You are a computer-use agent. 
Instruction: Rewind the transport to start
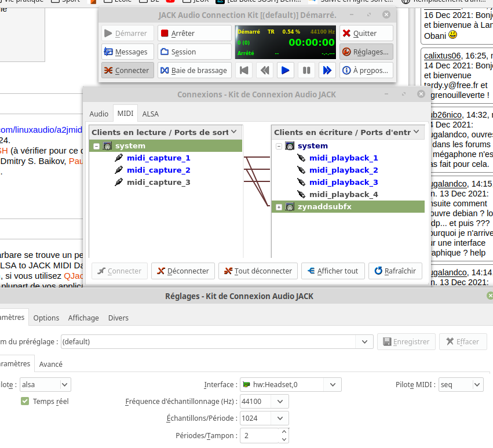[x=244, y=70]
